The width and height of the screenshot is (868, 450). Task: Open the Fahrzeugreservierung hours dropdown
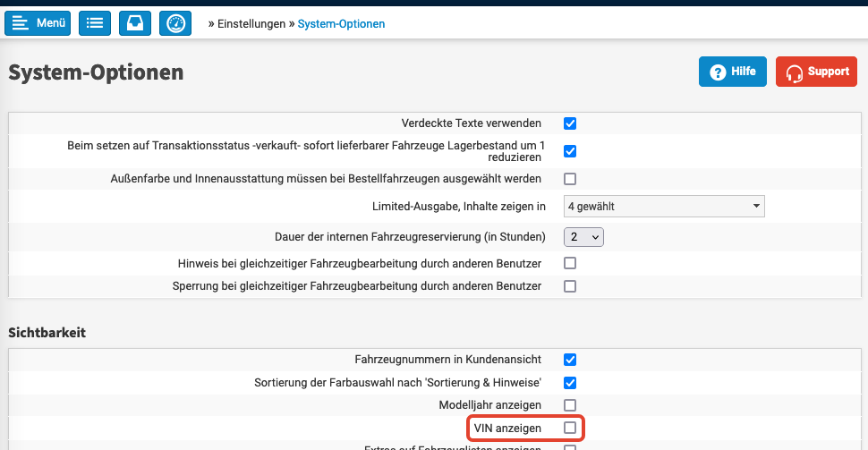[584, 237]
